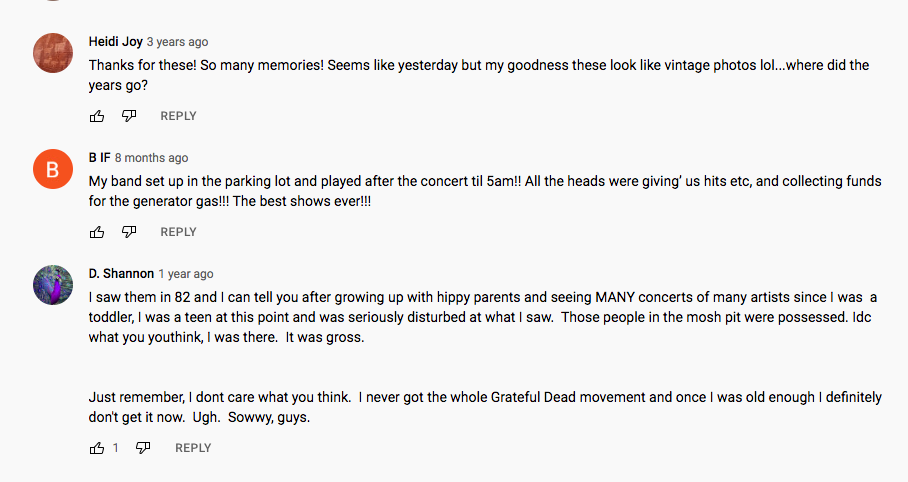Dislike D. Shannon's comment
The image size is (908, 482).
pyautogui.click(x=143, y=448)
